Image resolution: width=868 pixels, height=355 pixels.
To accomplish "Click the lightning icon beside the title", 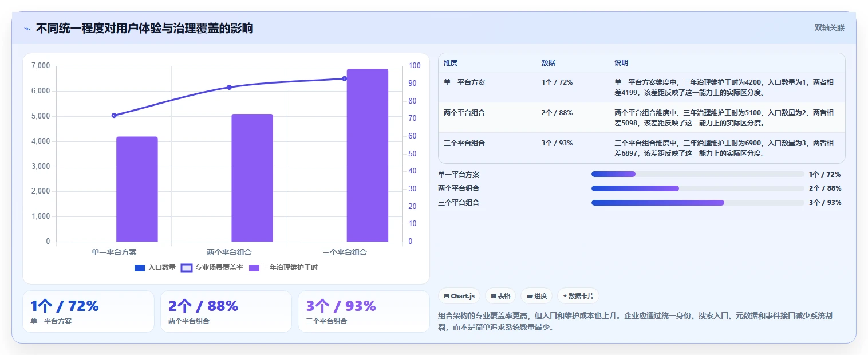I will click(x=27, y=29).
